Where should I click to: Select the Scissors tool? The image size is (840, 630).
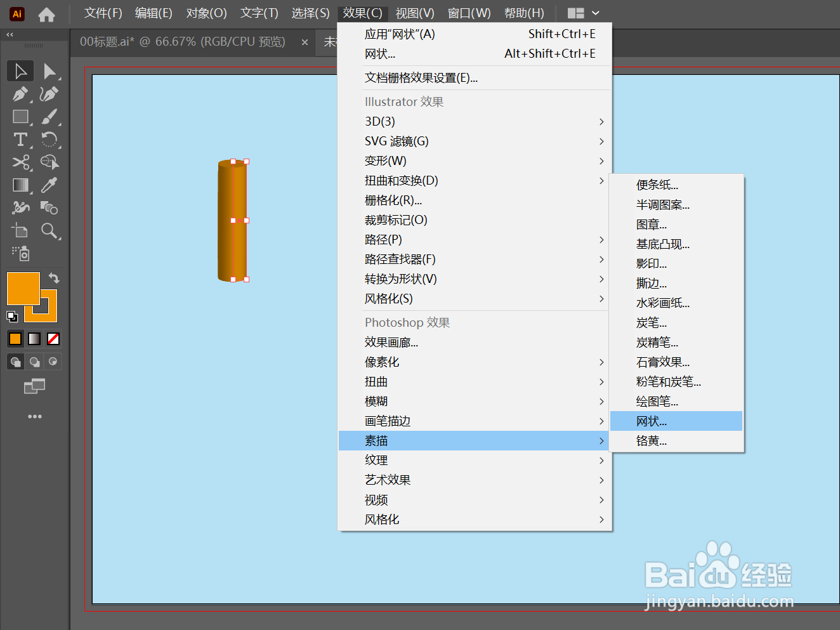point(20,162)
